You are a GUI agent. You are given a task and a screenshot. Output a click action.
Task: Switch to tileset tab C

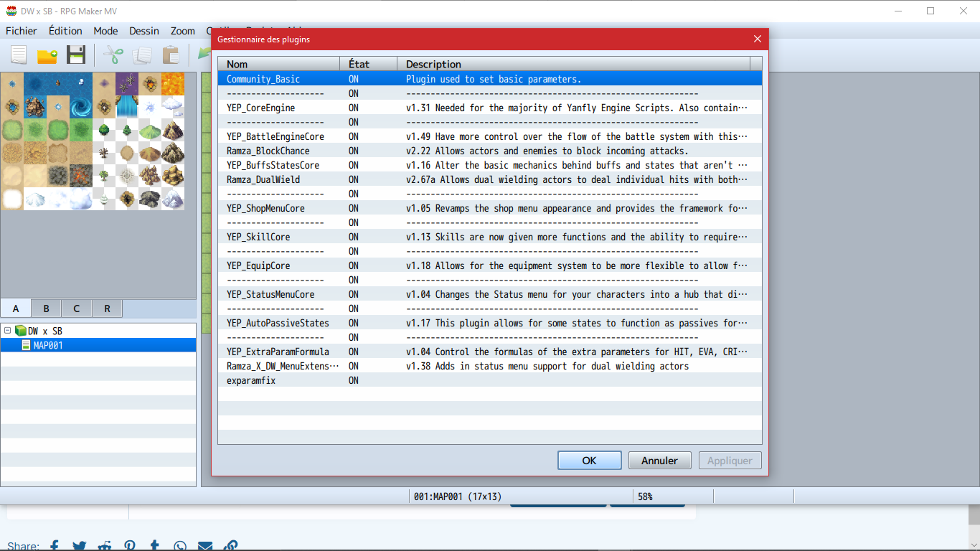pyautogui.click(x=77, y=309)
